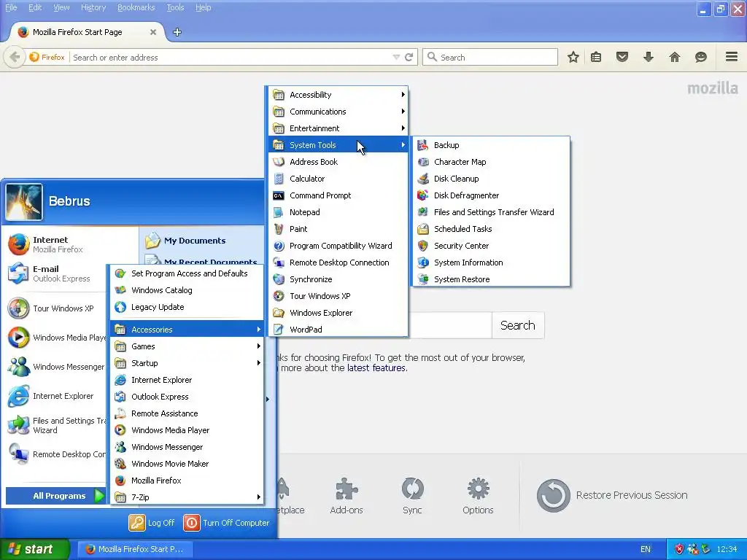Open Add-ons on Firefox start page
The width and height of the screenshot is (747, 560).
[x=347, y=496]
